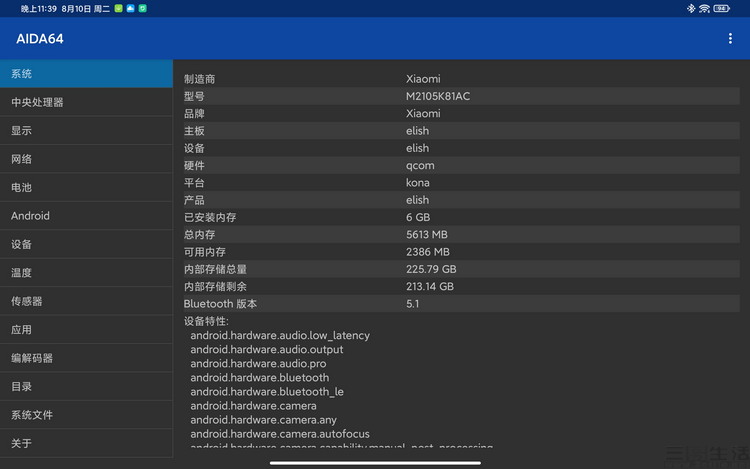Tap the first green notification icon
The width and height of the screenshot is (750, 469).
118,8
